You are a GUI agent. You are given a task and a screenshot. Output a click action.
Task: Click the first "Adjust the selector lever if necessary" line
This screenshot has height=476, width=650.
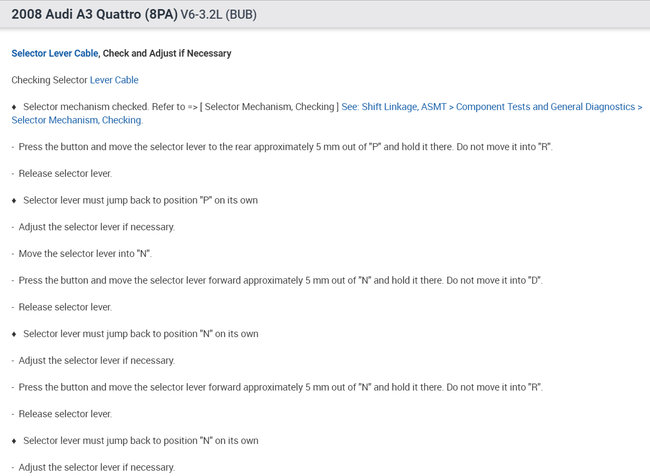pyautogui.click(x=96, y=227)
